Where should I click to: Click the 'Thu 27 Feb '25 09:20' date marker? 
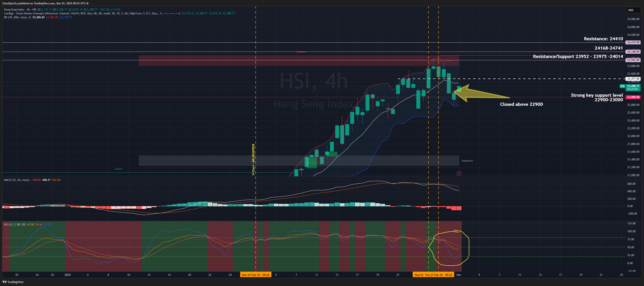click(438, 275)
